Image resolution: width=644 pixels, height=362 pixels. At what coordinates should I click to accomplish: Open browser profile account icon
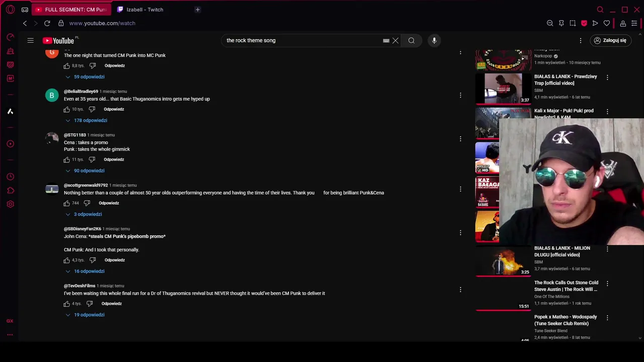(623, 23)
